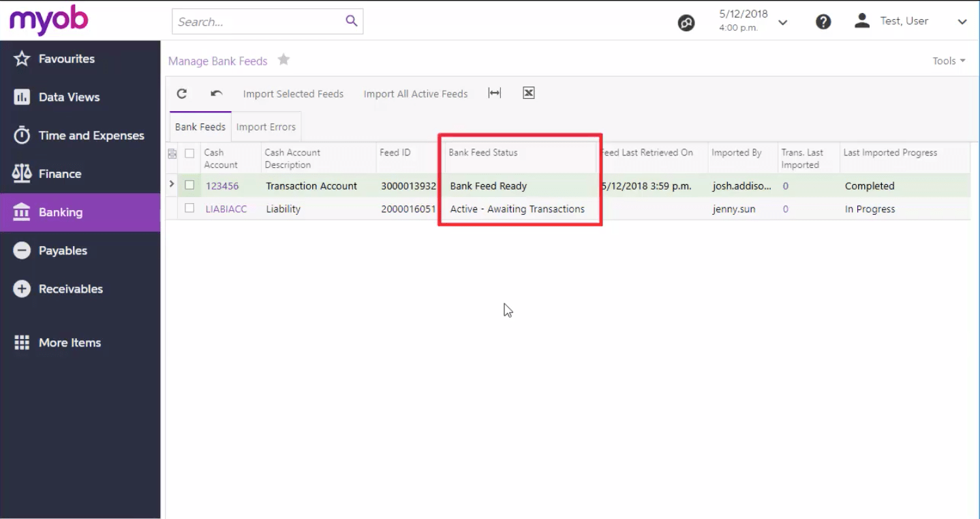Open More Items in the sidebar
Image resolution: width=980 pixels, height=519 pixels.
tap(70, 342)
